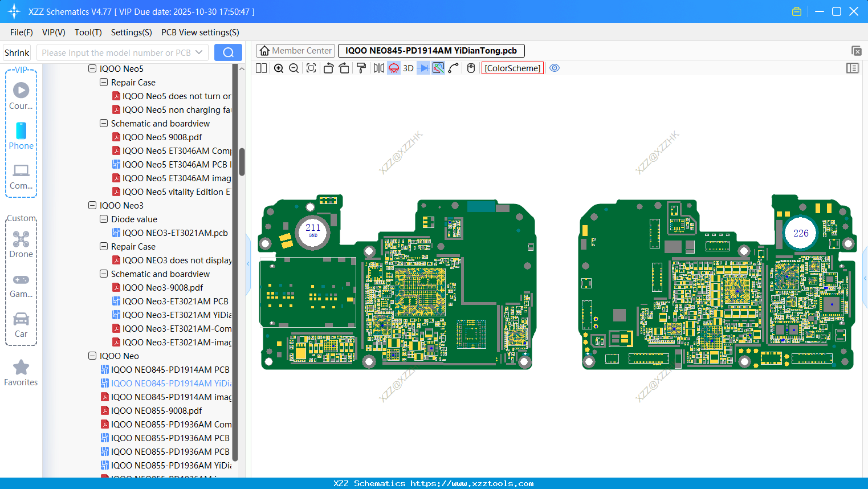Activate the paint roller coloring tool
Viewport: 868px width, 489px height.
click(361, 68)
